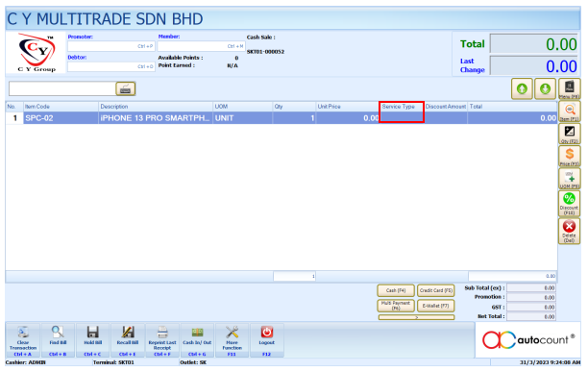Select the UNIT cell in row 1
The image size is (588, 372).
click(243, 118)
